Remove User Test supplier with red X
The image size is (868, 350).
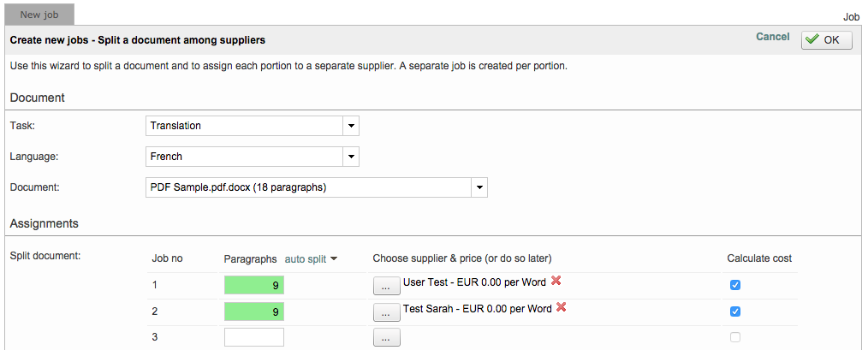click(x=556, y=281)
